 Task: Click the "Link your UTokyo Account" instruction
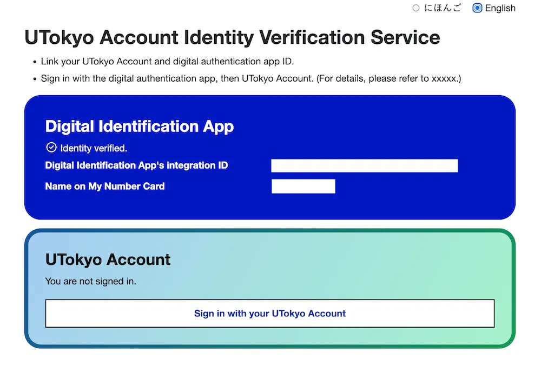pyautogui.click(x=167, y=62)
